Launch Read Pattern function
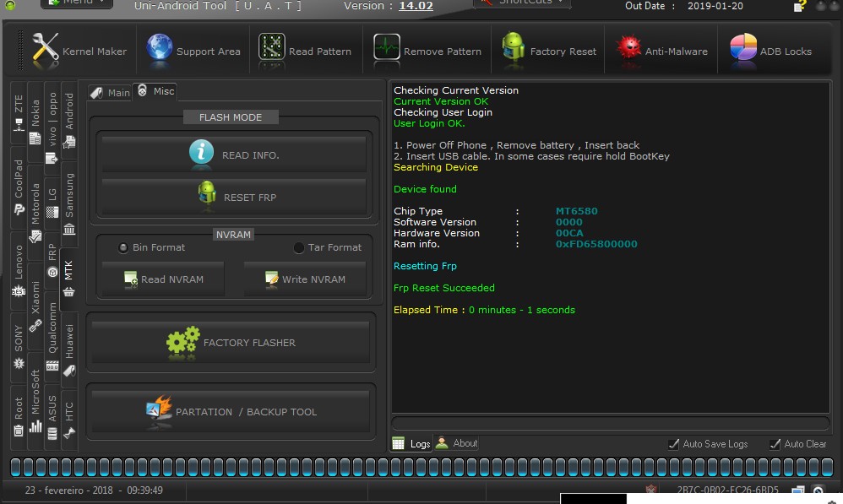 (306, 51)
